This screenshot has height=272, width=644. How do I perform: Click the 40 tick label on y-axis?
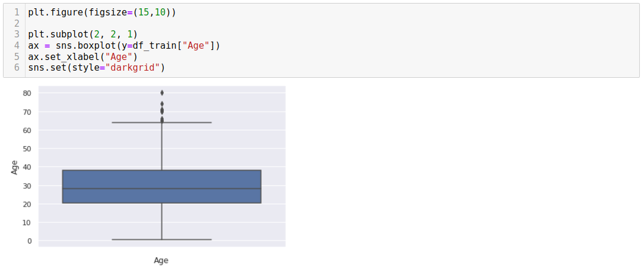(27, 167)
